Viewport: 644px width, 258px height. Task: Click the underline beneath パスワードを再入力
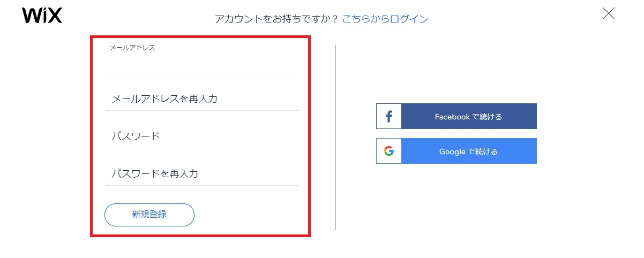pyautogui.click(x=201, y=185)
